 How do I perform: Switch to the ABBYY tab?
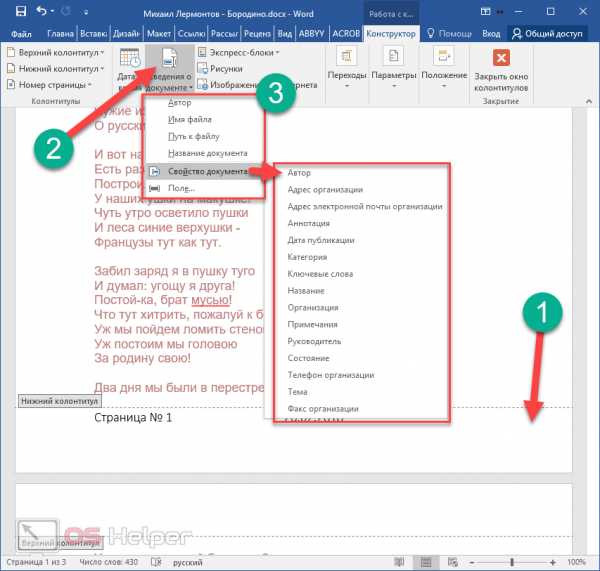point(311,34)
